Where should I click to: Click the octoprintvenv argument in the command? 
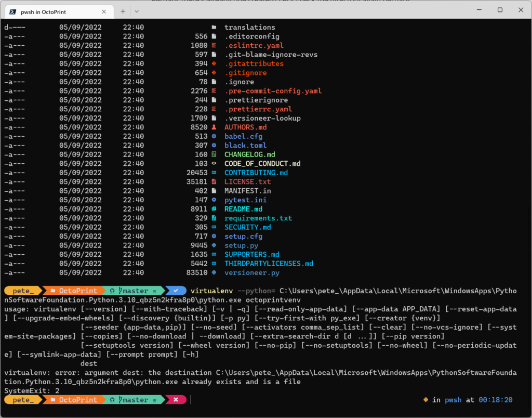coord(273,300)
